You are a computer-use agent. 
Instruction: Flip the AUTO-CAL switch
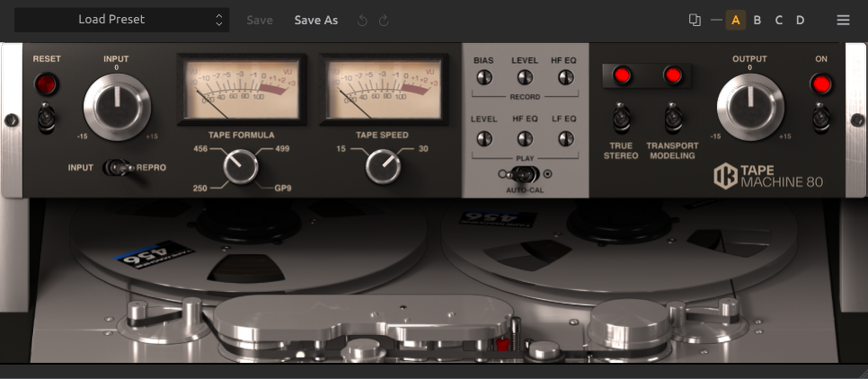[526, 174]
